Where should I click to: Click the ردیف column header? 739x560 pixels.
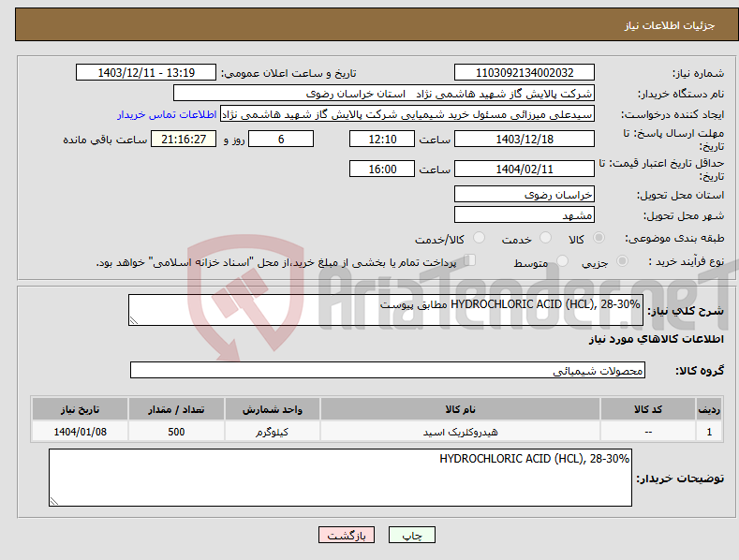coord(709,409)
